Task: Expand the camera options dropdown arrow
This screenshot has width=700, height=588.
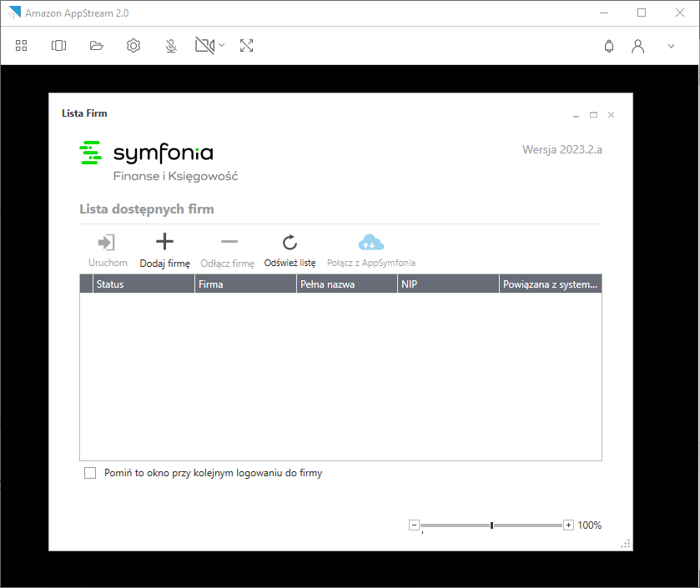Action: [x=221, y=45]
